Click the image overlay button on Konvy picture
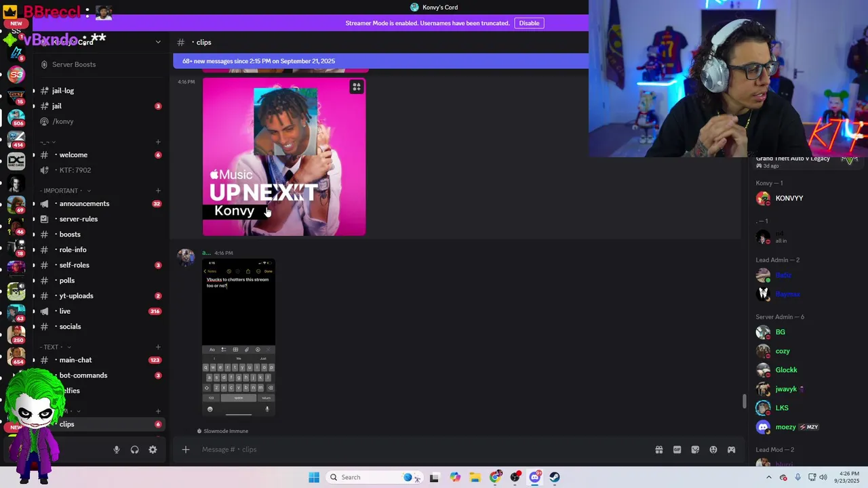 tap(357, 87)
